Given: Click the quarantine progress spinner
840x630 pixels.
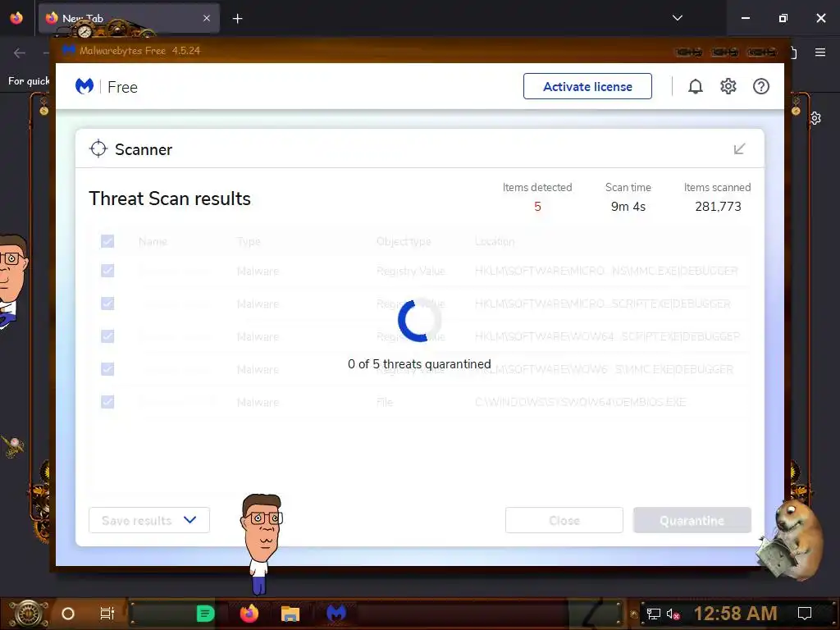Looking at the screenshot, I should (419, 321).
